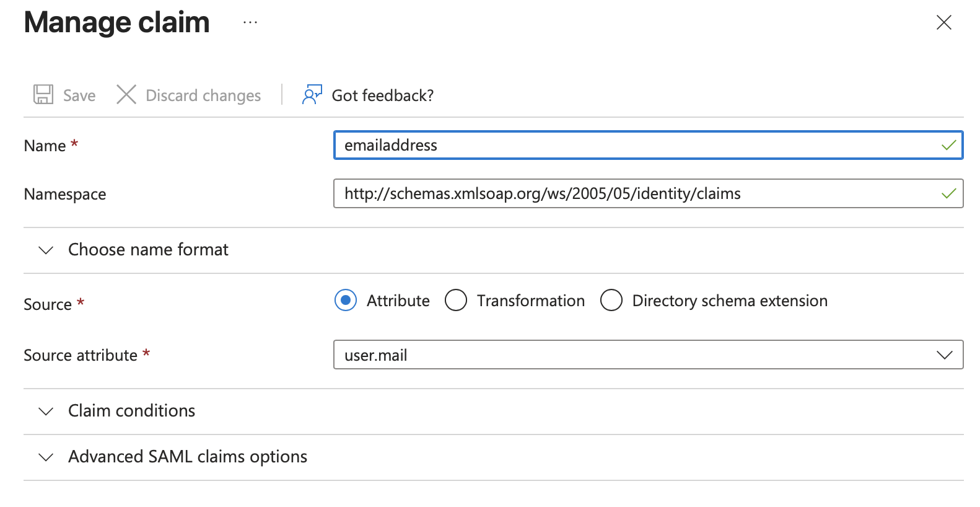This screenshot has height=507, width=980.
Task: Select the Attribute source radio button
Action: (x=346, y=301)
